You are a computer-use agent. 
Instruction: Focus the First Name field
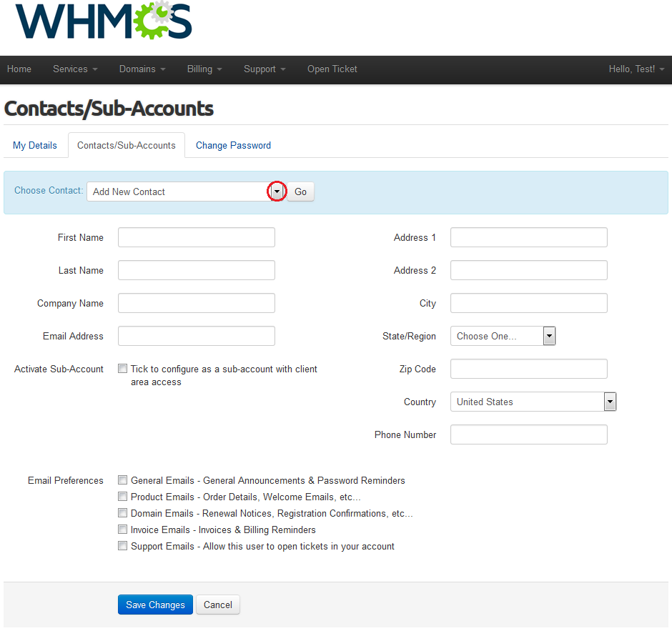pyautogui.click(x=197, y=237)
